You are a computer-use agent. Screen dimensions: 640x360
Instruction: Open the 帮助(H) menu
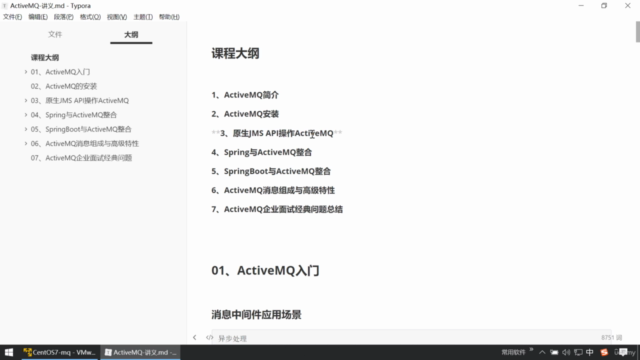169,17
